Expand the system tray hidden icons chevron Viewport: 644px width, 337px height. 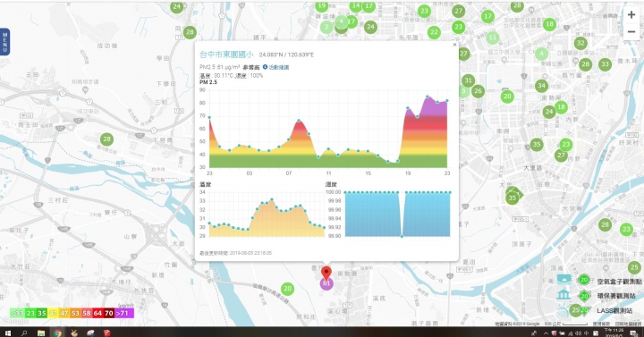[546, 333]
